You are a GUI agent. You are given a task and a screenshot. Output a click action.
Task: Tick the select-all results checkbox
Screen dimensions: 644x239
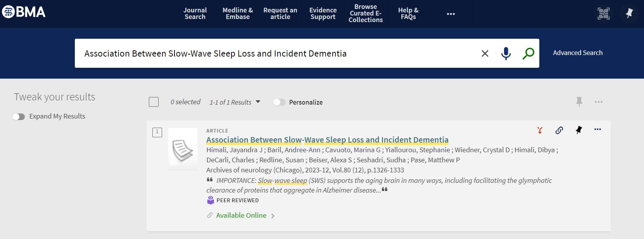pos(154,102)
